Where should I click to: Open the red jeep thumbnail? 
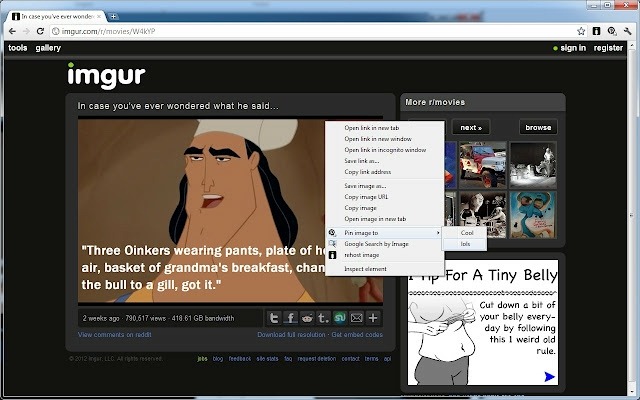click(x=482, y=165)
